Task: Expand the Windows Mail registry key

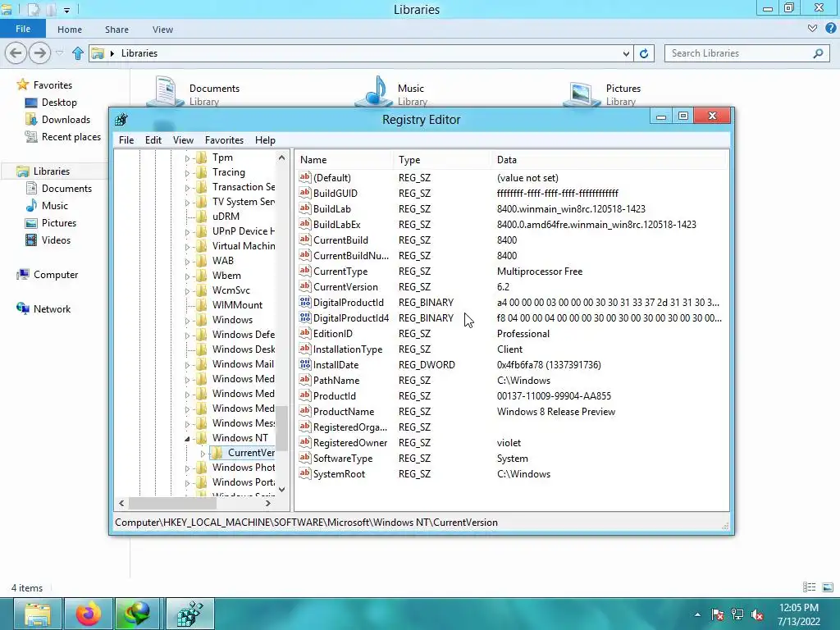Action: 187,365
